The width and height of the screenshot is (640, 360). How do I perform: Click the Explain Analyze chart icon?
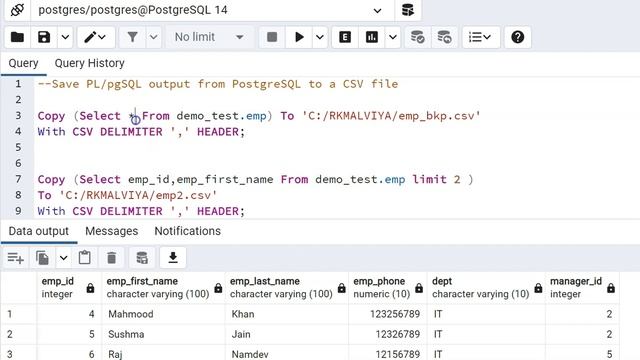pyautogui.click(x=372, y=37)
